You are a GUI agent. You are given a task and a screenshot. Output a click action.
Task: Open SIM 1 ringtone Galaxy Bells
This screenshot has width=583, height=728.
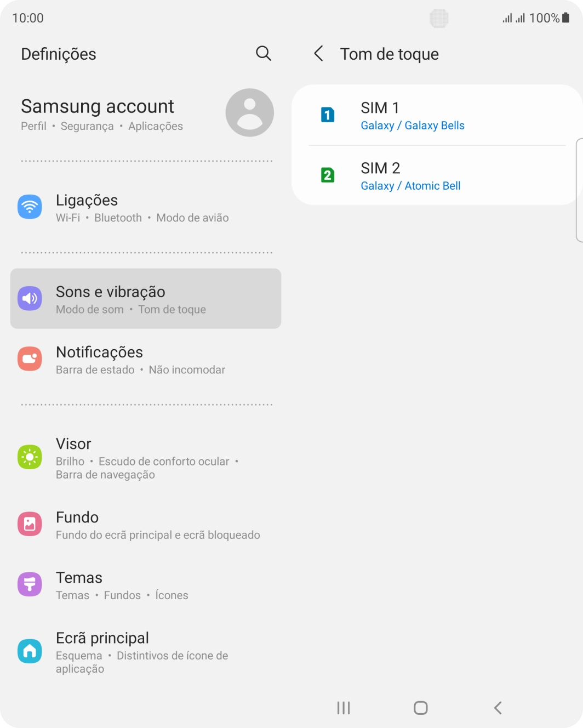click(x=437, y=115)
